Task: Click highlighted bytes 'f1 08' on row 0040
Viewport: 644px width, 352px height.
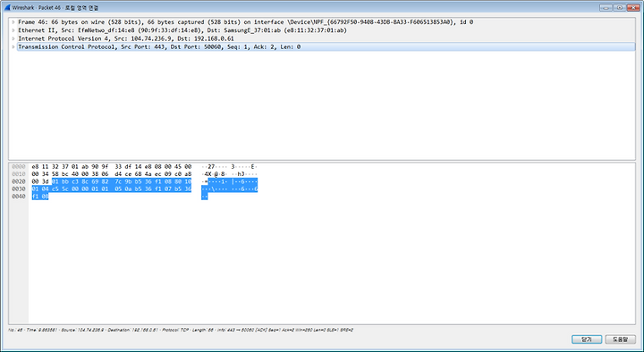Action: click(x=40, y=197)
